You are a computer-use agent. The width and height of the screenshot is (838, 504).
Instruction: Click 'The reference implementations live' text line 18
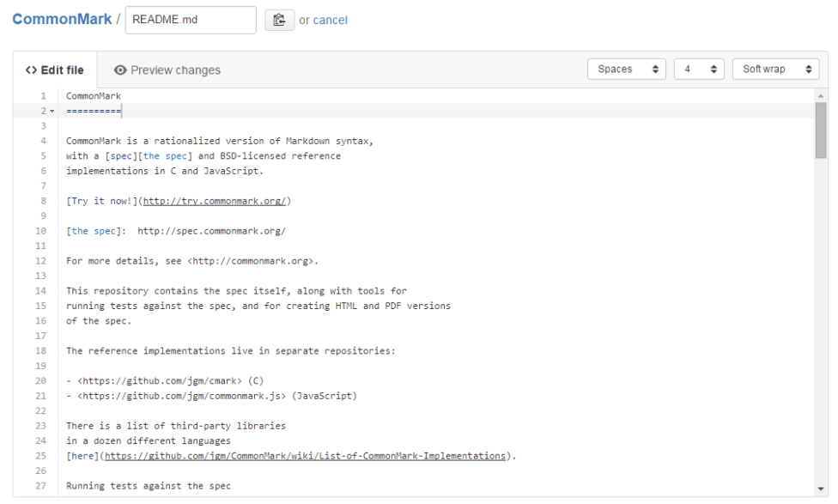[160, 351]
